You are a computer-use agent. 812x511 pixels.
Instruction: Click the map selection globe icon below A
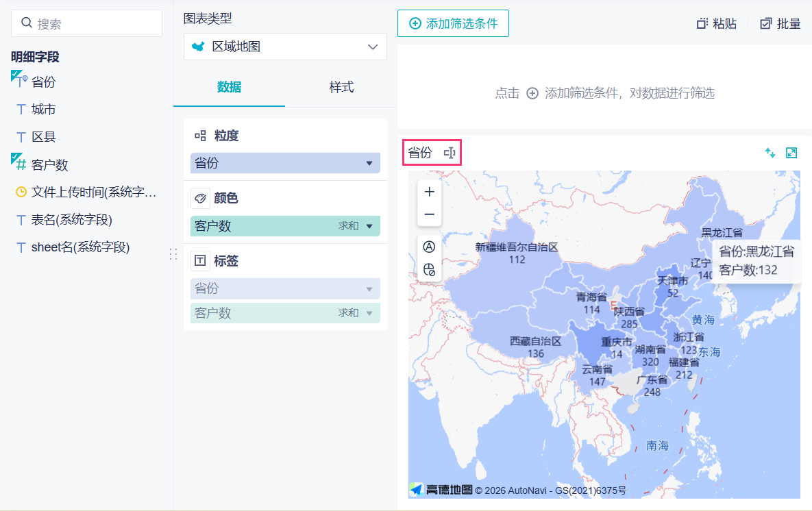coord(430,270)
